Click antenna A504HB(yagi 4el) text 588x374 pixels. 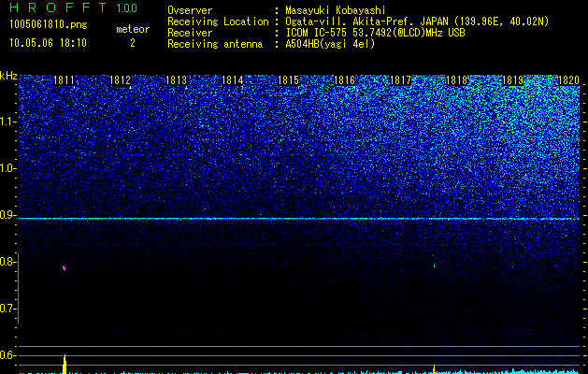coord(330,44)
